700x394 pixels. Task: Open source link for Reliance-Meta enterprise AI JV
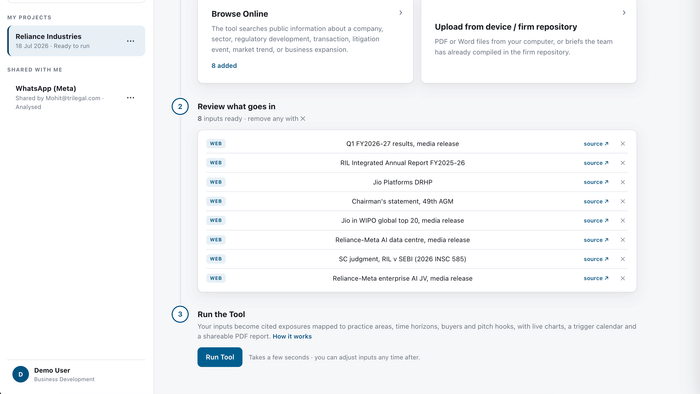click(596, 278)
